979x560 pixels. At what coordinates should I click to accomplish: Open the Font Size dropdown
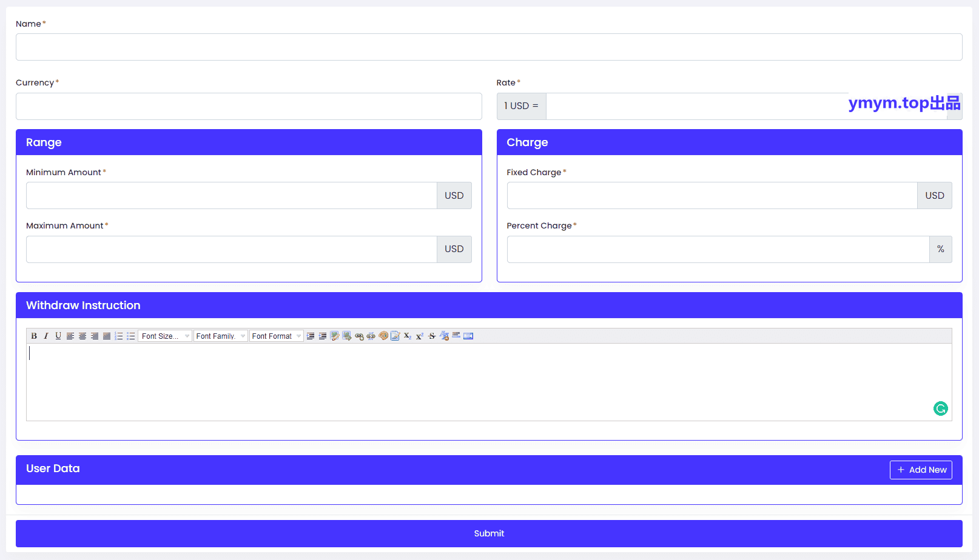click(x=165, y=336)
